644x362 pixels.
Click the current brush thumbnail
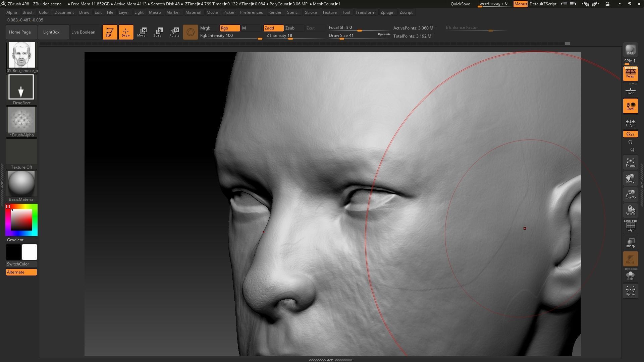[x=21, y=55]
